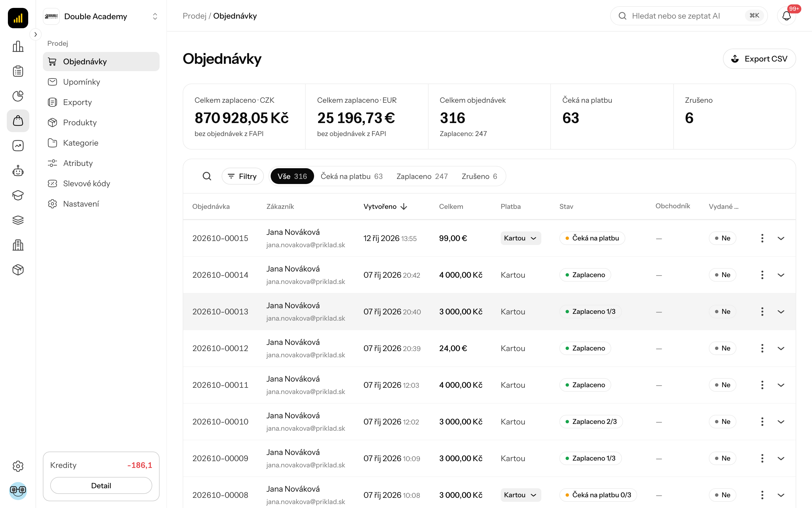Screen dimensions: 812x508
Task: Expand the collapsed sidebar arrow toggle
Action: click(36, 34)
